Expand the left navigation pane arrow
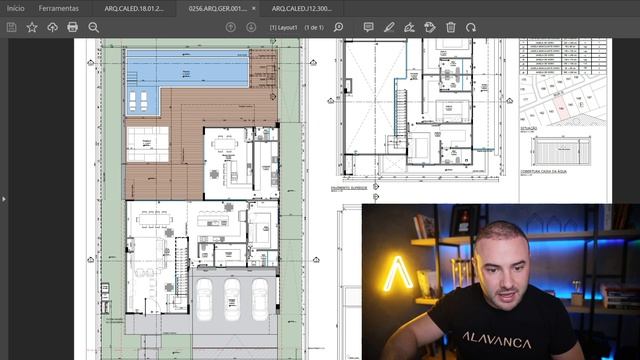 click(x=4, y=199)
